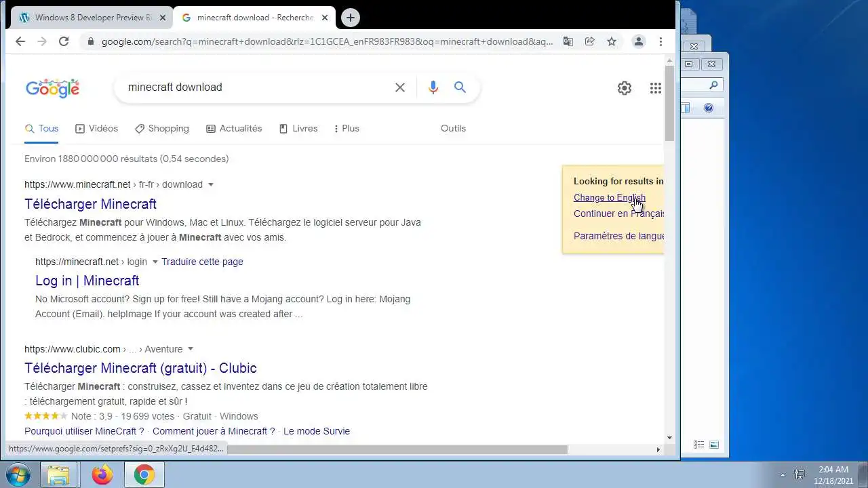This screenshot has width=868, height=488.
Task: Open the preview pane icon in background window
Action: tap(686, 108)
